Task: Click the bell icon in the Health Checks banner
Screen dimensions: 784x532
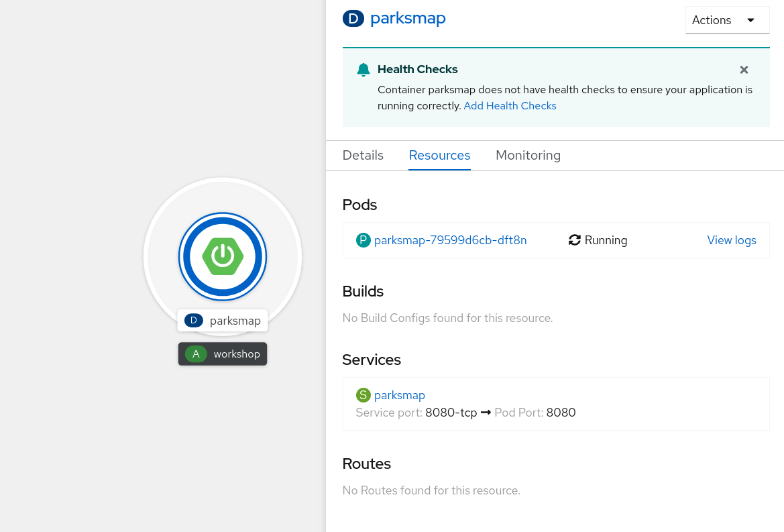Action: [363, 69]
